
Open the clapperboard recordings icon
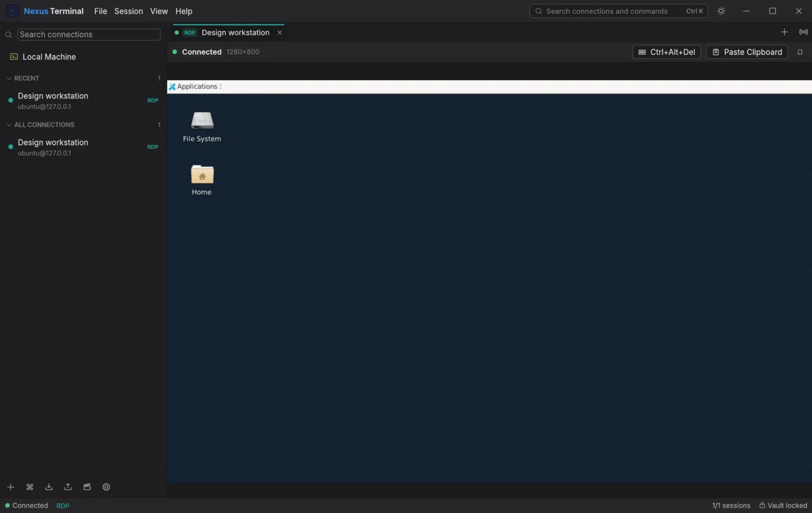coord(87,487)
